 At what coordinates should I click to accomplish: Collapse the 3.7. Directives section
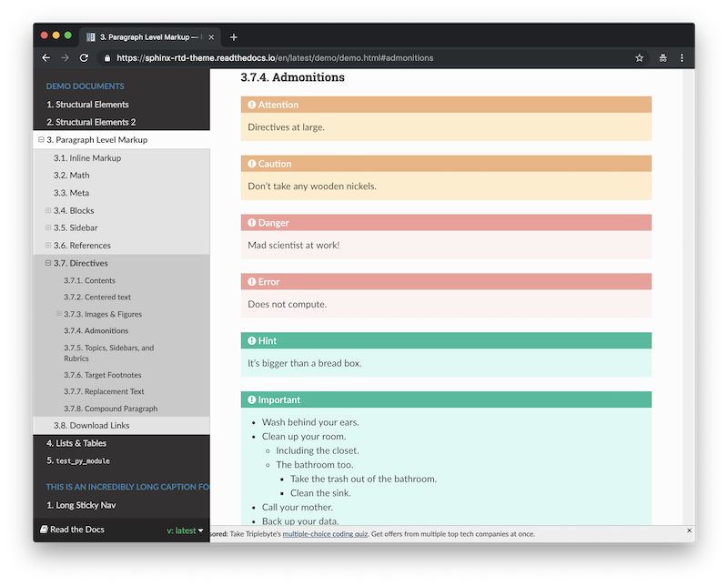(x=48, y=263)
